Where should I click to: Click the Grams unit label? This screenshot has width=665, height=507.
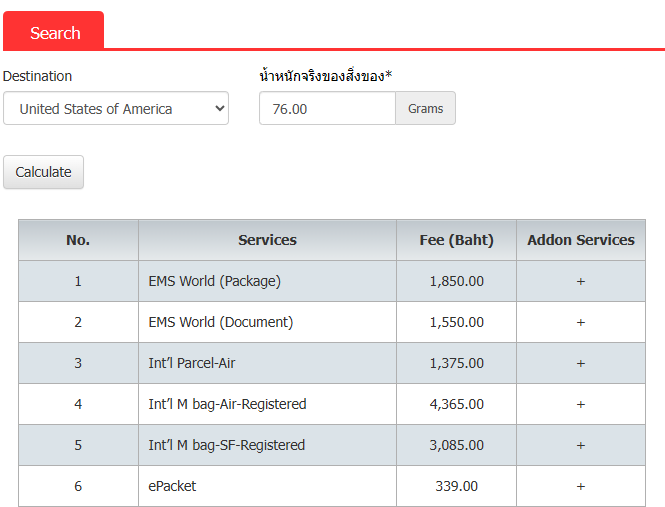click(x=425, y=109)
